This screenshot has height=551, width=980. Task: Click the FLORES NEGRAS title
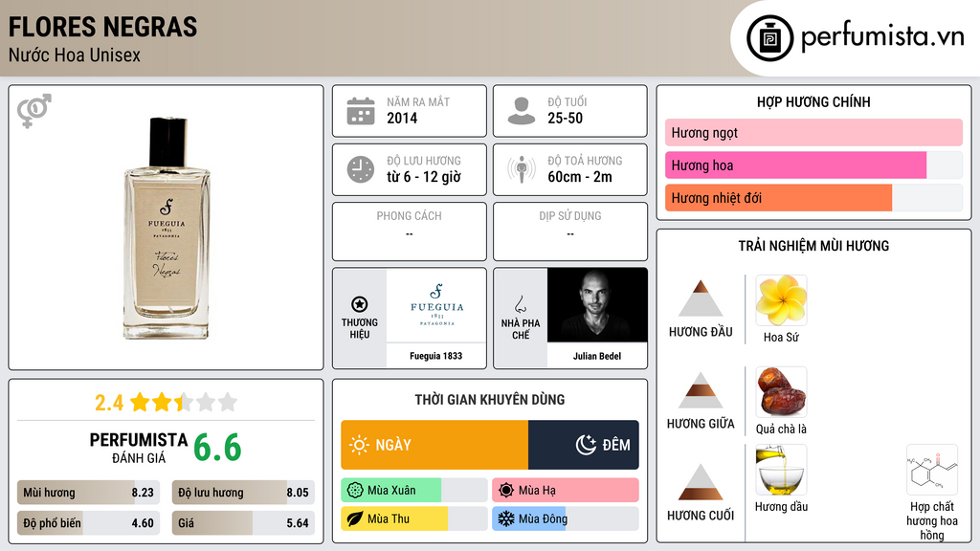point(102,27)
